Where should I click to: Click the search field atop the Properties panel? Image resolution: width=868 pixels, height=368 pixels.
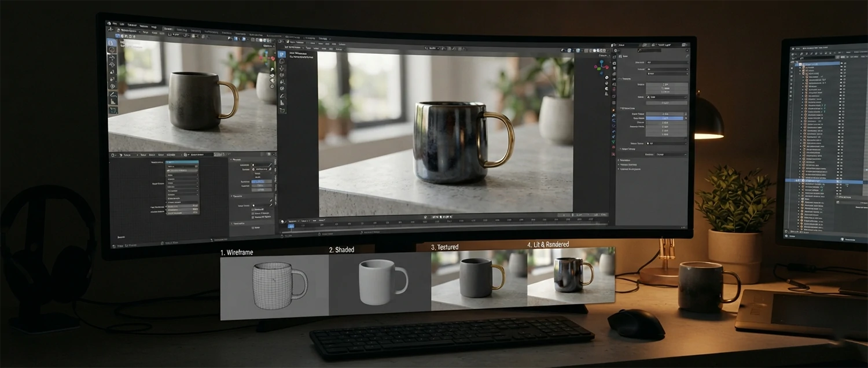pyautogui.click(x=649, y=50)
